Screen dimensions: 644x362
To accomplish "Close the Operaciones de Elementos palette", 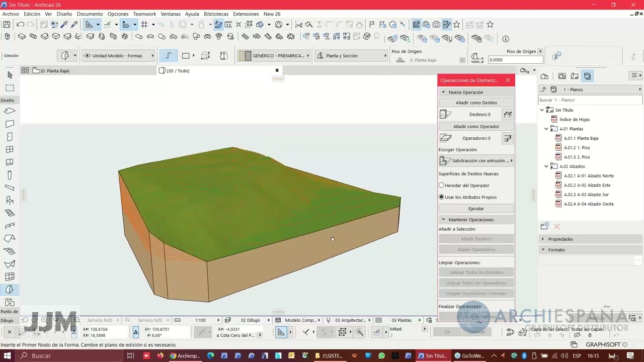I will 508,80.
